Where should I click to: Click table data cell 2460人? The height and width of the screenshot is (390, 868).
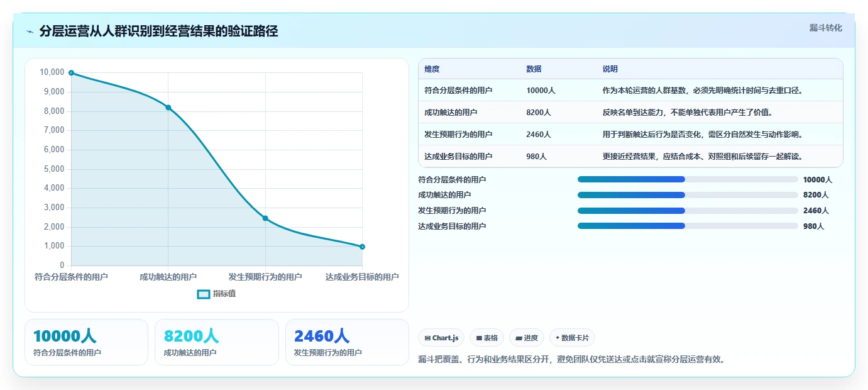[539, 135]
